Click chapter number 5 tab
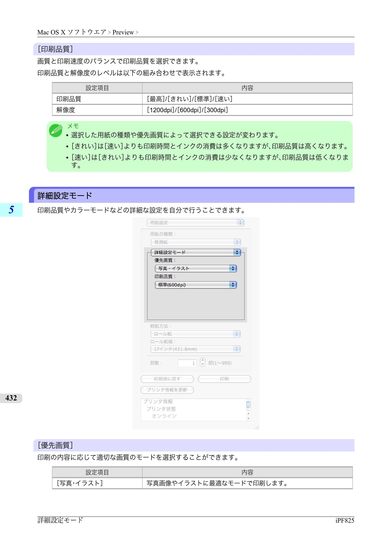The image size is (392, 554). point(11,210)
